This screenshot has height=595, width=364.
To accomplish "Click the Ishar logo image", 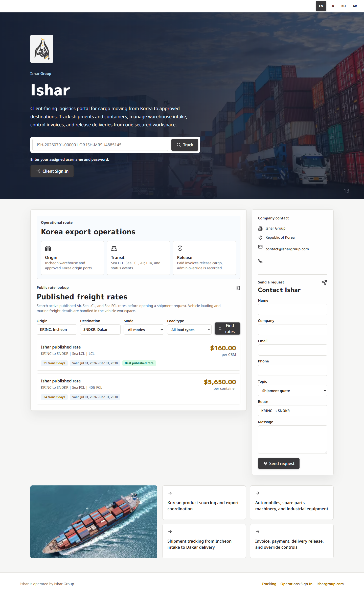I will [x=42, y=49].
